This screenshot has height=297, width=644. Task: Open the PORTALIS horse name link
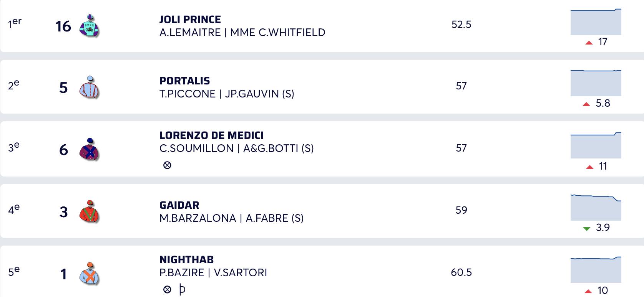coord(184,81)
